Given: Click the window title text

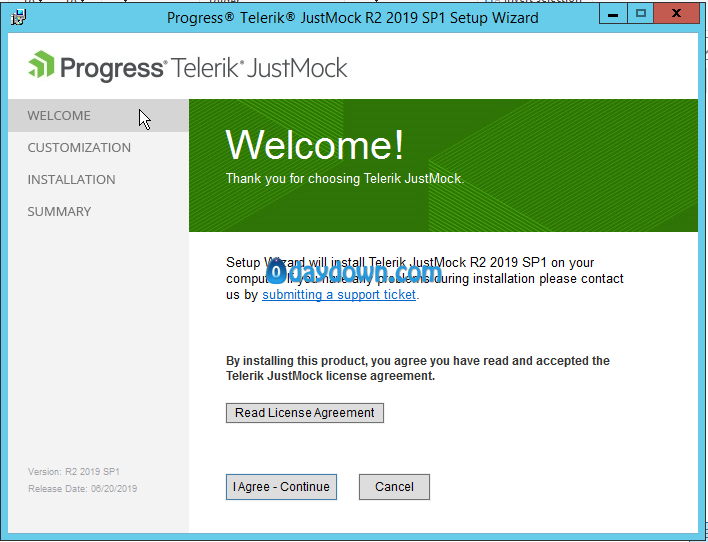Looking at the screenshot, I should (353, 18).
